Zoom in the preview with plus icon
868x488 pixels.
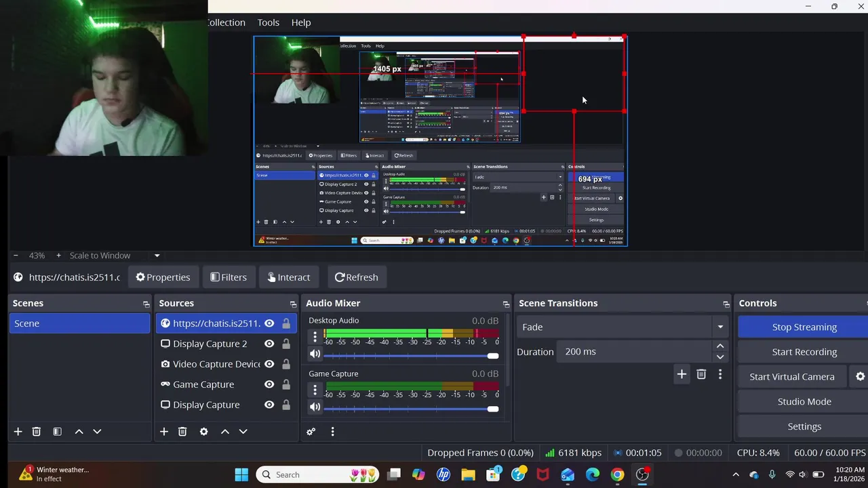[x=58, y=256]
